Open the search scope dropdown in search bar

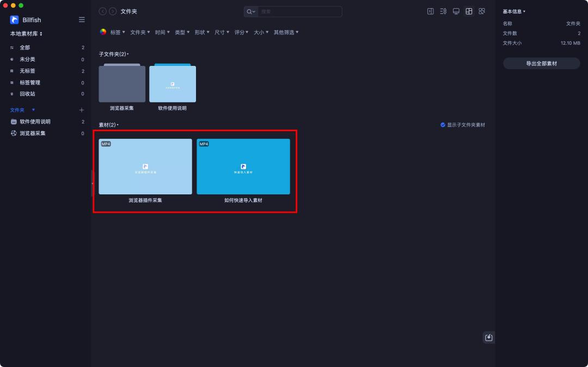click(x=250, y=11)
